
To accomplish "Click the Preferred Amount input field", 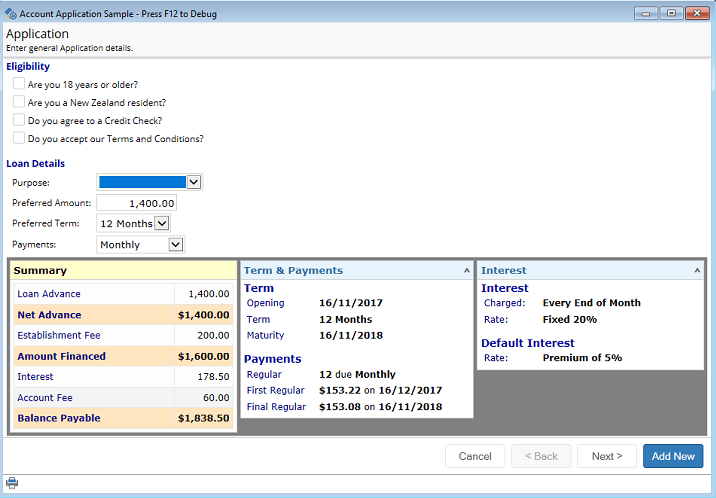I will coord(137,203).
